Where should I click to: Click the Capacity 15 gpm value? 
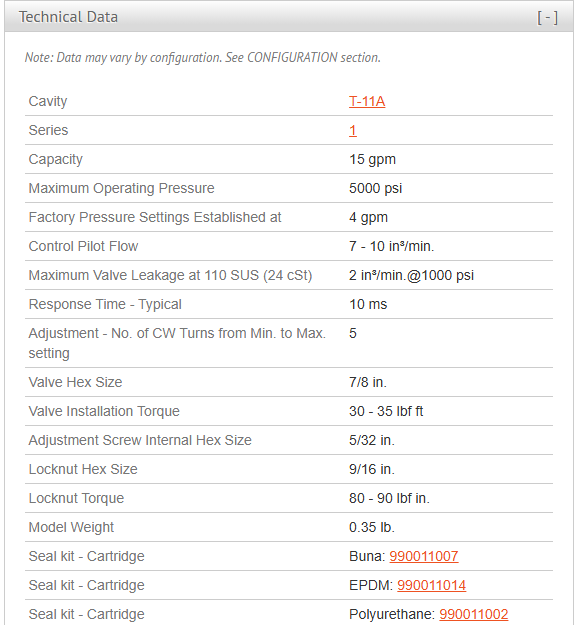pos(373,159)
